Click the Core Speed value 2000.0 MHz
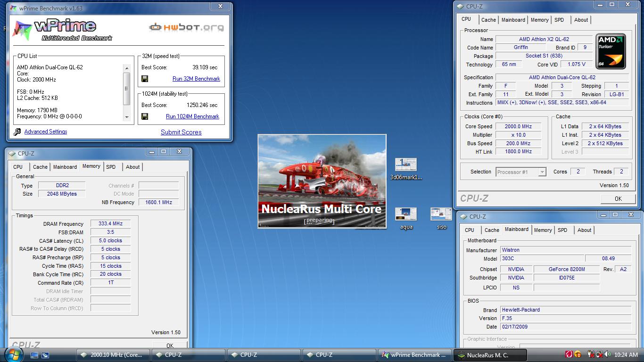The height and width of the screenshot is (362, 644). pos(518,126)
